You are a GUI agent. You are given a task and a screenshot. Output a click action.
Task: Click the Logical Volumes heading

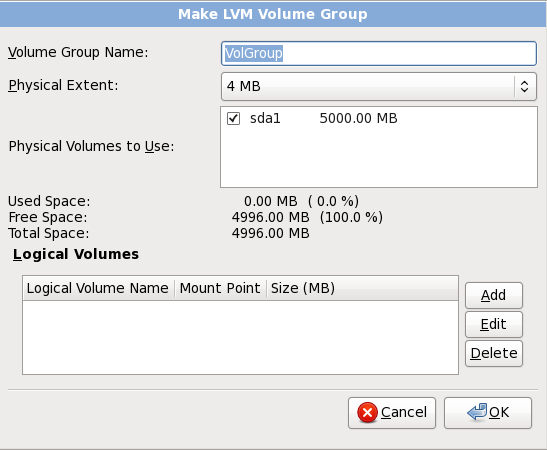point(76,254)
